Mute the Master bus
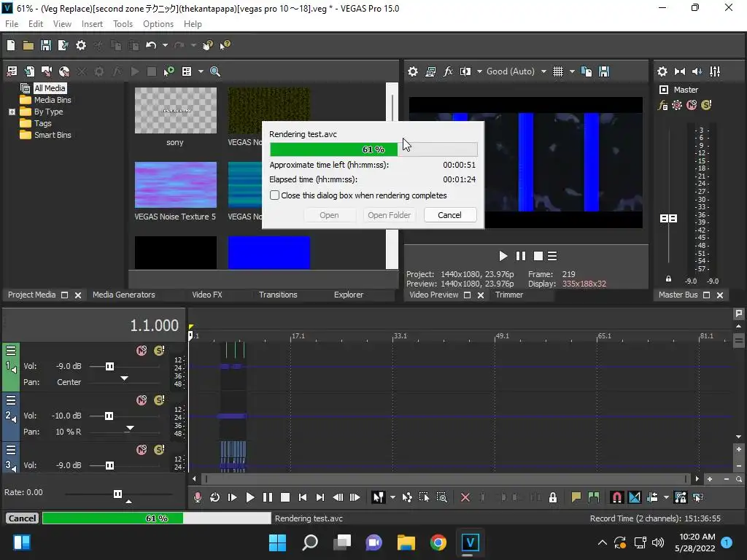Image resolution: width=747 pixels, height=560 pixels. (x=692, y=105)
